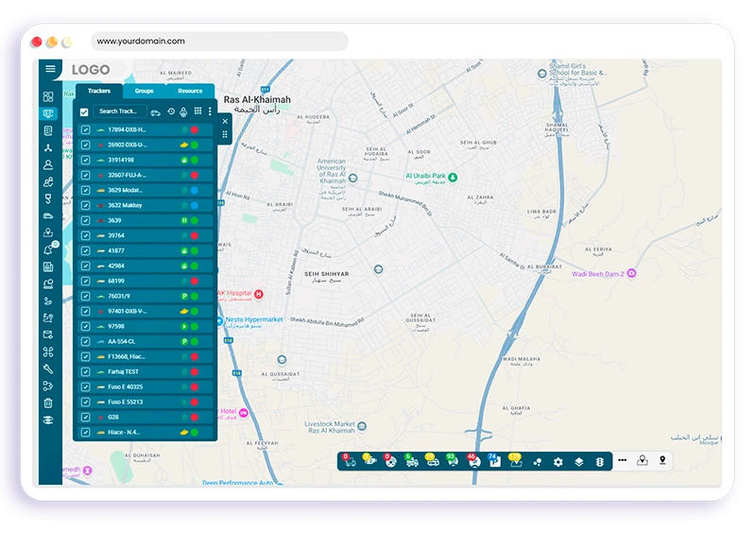Toggle the select-all trackers checkbox
This screenshot has width=756, height=548.
tap(84, 111)
